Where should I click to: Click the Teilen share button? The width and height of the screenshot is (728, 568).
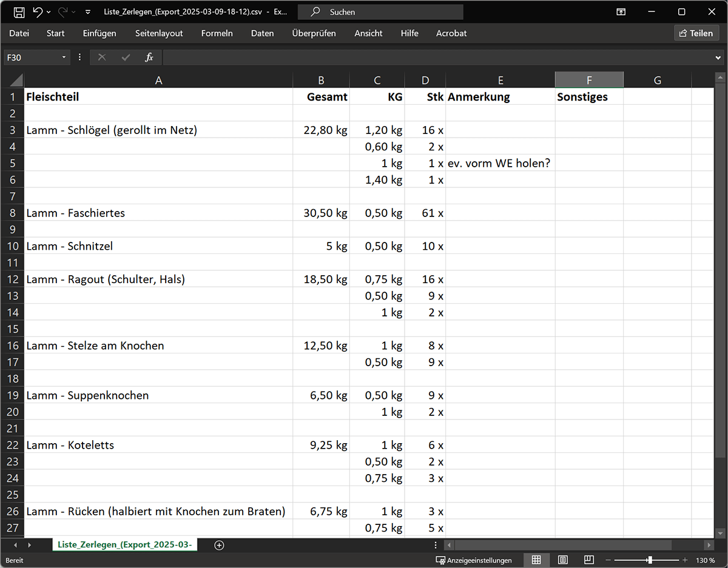(696, 33)
